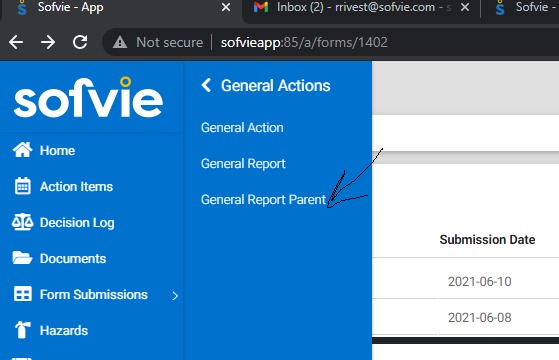Open Action Items calendar icon
559x360 pixels.
point(22,186)
